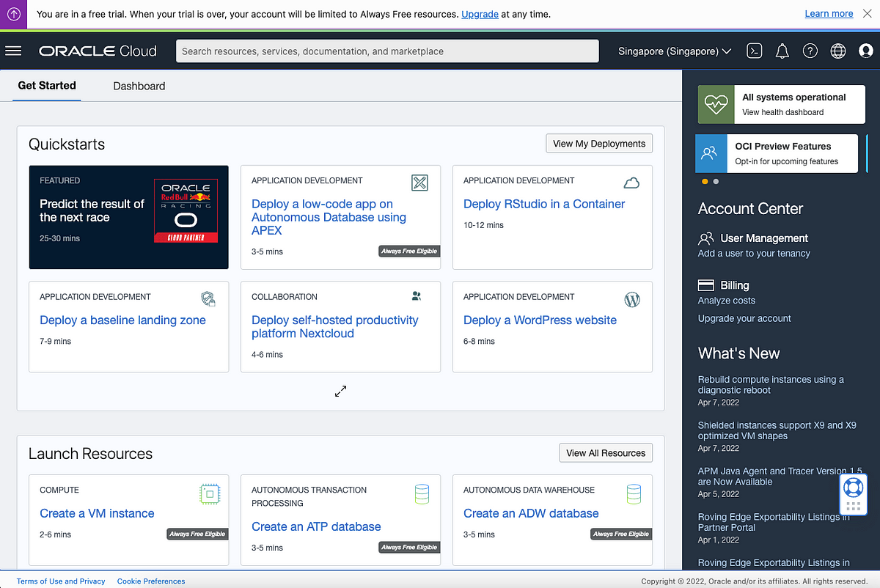Open Create a VM instance link

tap(97, 513)
